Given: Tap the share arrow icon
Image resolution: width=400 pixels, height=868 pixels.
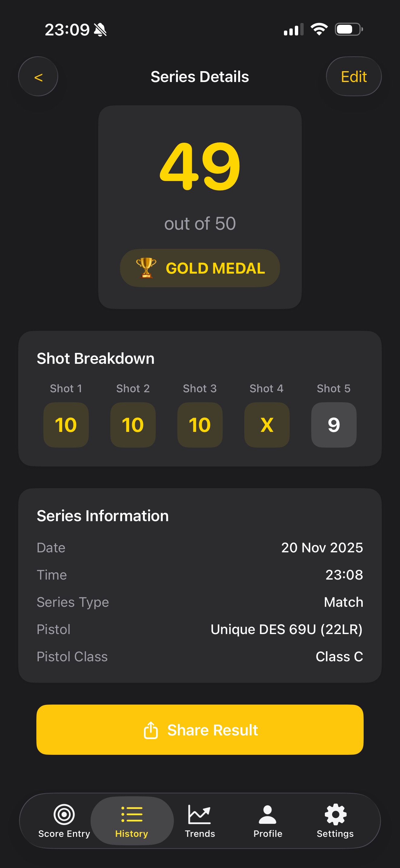Looking at the screenshot, I should [x=151, y=730].
